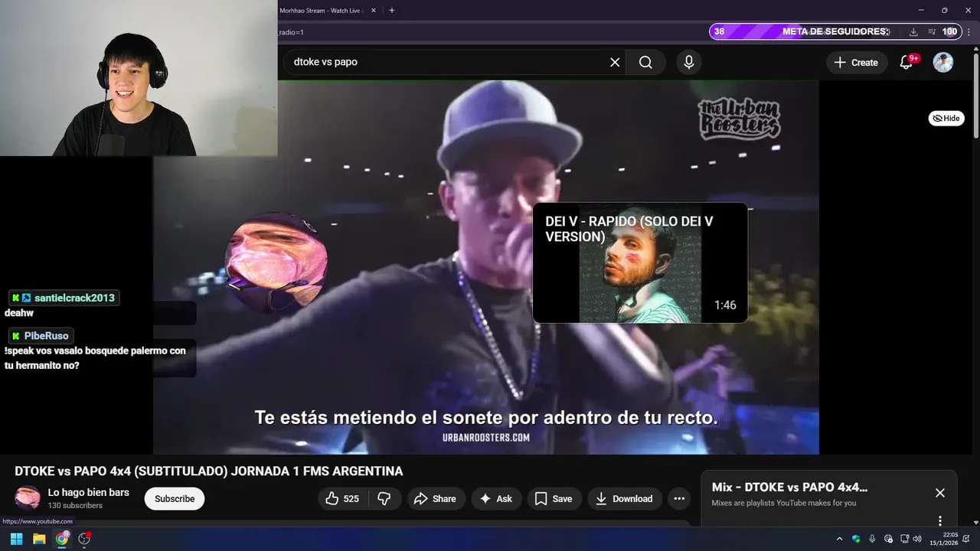
Task: Subscribe to Lo hago bien bars
Action: [x=175, y=498]
